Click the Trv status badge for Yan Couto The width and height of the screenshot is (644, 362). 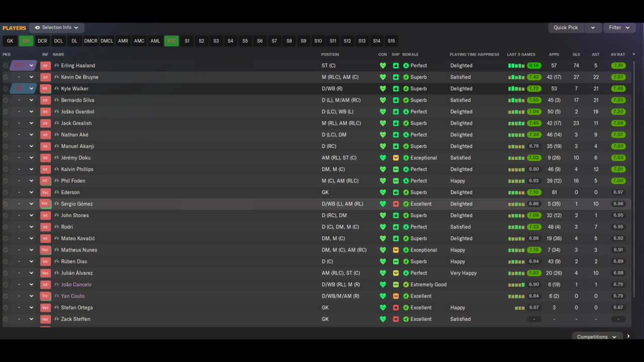point(45,296)
